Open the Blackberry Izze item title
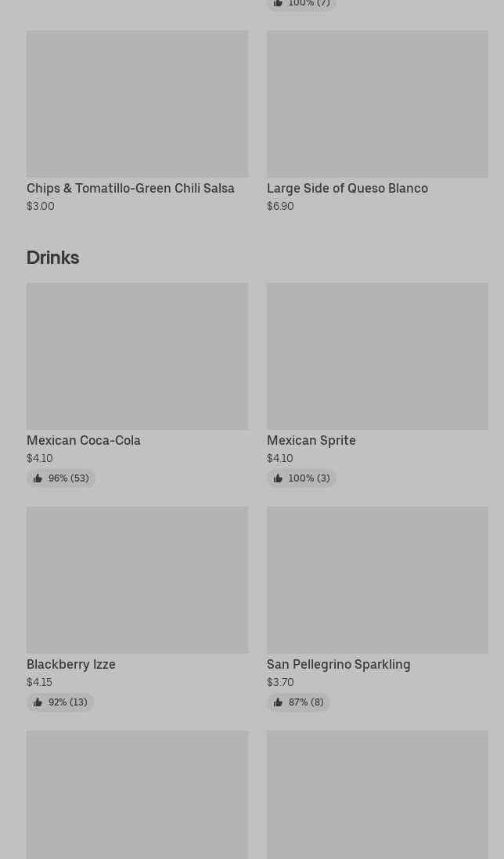Viewport: 504px width, 859px height. [x=70, y=664]
